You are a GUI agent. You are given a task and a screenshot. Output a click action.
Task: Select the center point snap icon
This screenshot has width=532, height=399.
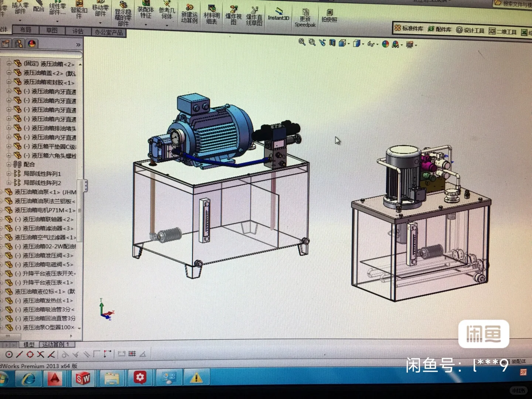click(x=9, y=355)
